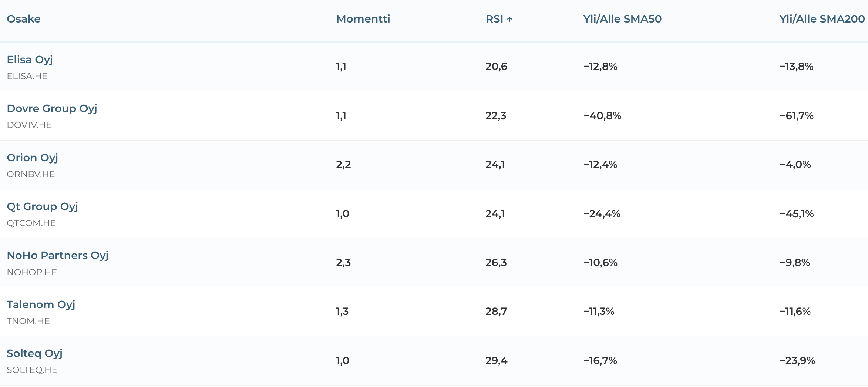868x387 pixels.
Task: Open the Solteq Oyj stock link
Action: pos(34,353)
